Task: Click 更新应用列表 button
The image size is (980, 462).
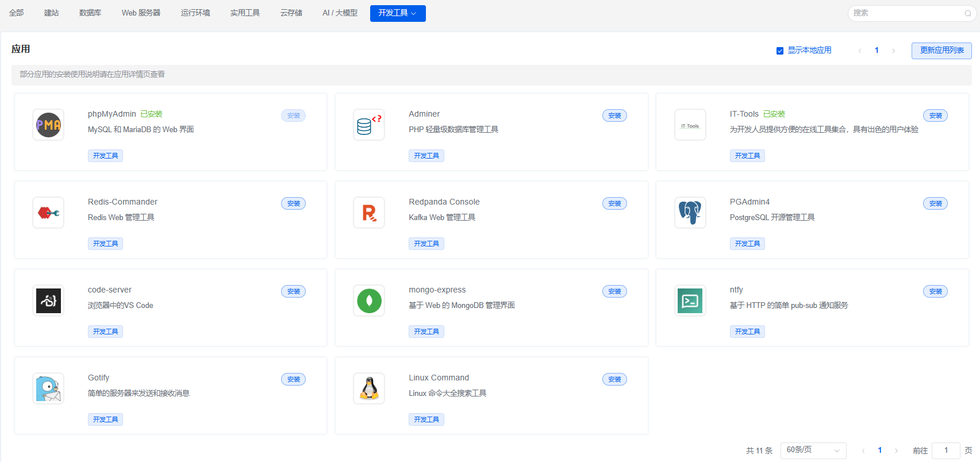Action: click(941, 51)
